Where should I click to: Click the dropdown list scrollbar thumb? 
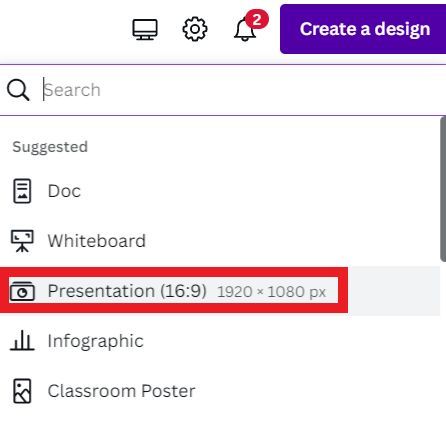pos(443,189)
